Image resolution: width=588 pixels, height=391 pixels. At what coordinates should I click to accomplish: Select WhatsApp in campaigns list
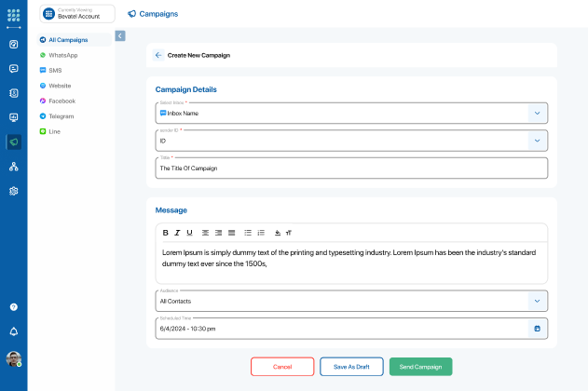(62, 55)
